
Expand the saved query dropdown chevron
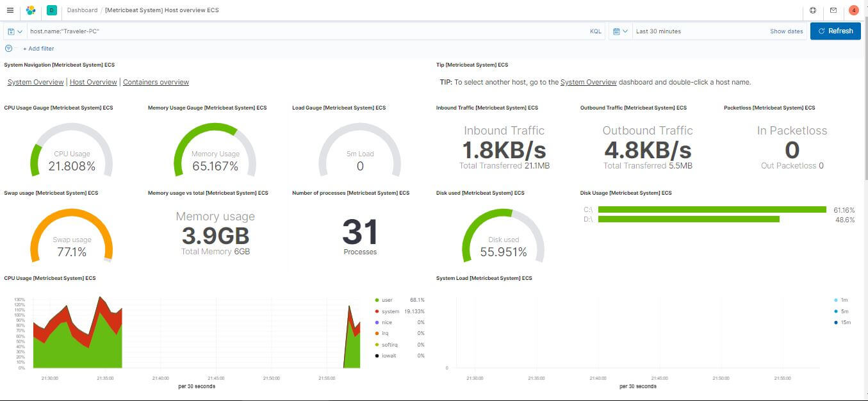(x=20, y=31)
